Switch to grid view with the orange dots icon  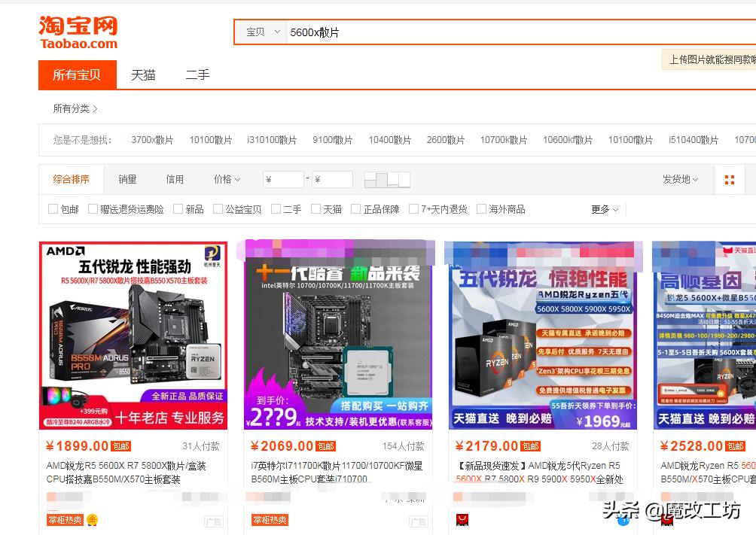(728, 179)
